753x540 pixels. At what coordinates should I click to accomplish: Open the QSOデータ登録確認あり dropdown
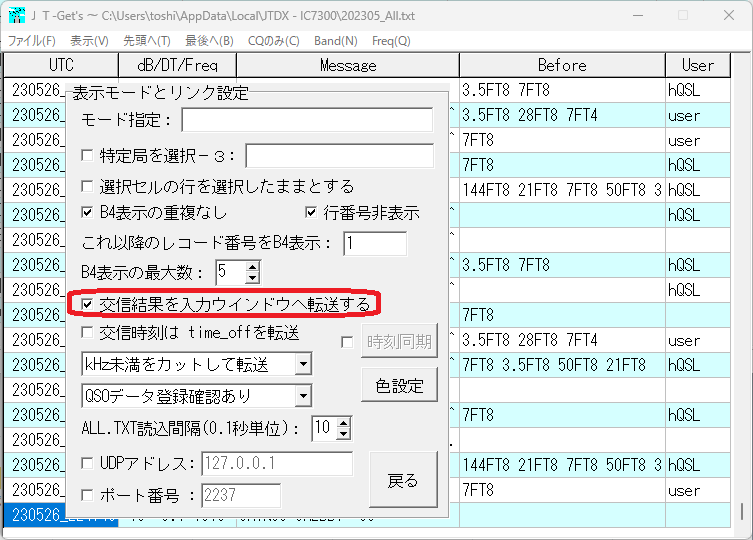[x=304, y=396]
